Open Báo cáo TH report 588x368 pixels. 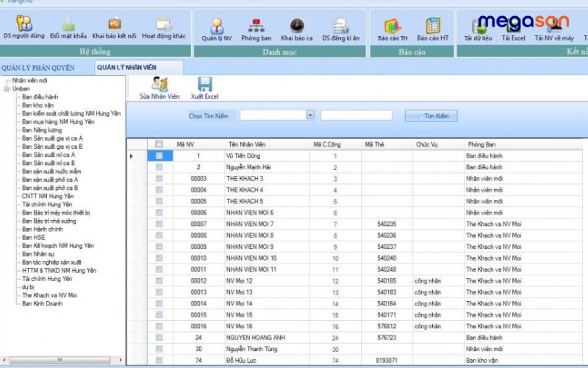(x=392, y=27)
